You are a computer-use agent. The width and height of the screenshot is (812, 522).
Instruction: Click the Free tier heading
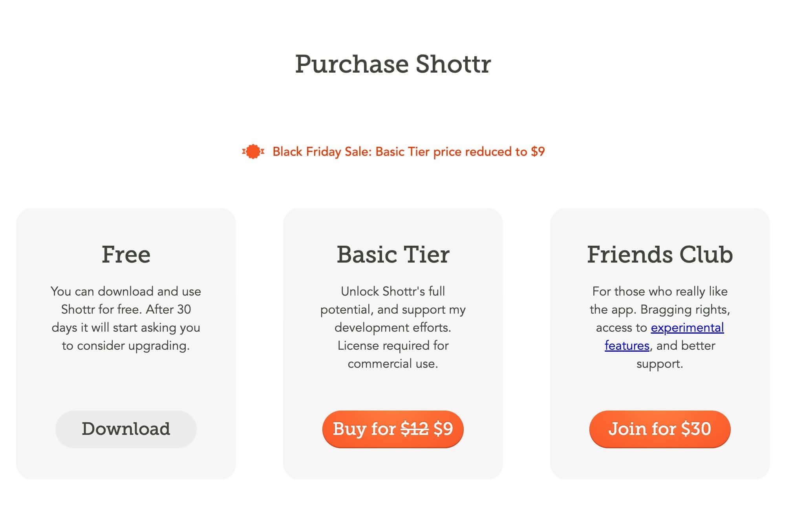coord(126,254)
